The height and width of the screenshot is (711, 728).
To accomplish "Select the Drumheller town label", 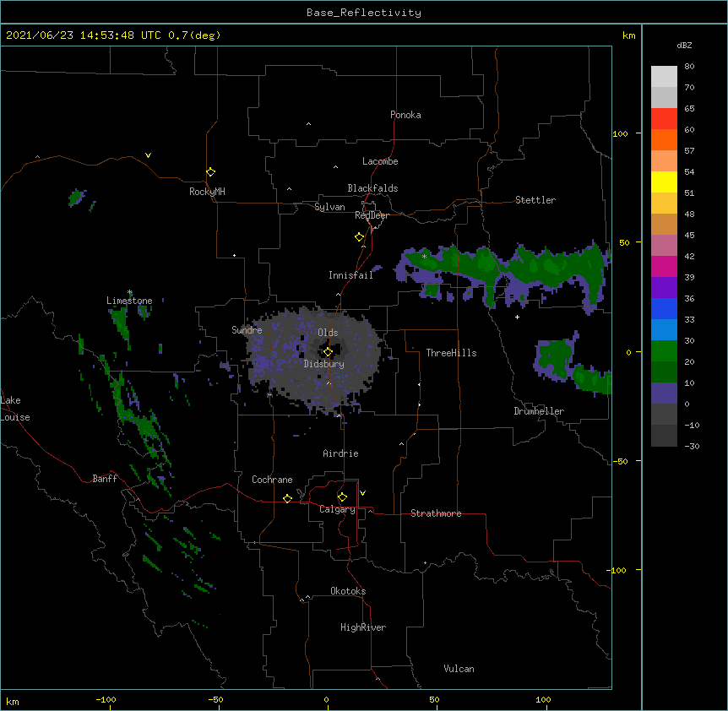I will (x=539, y=411).
